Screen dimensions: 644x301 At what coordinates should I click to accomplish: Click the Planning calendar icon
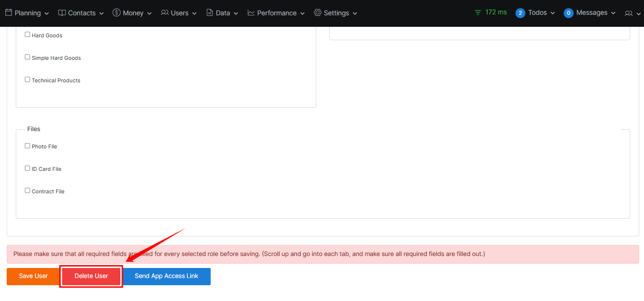[9, 13]
